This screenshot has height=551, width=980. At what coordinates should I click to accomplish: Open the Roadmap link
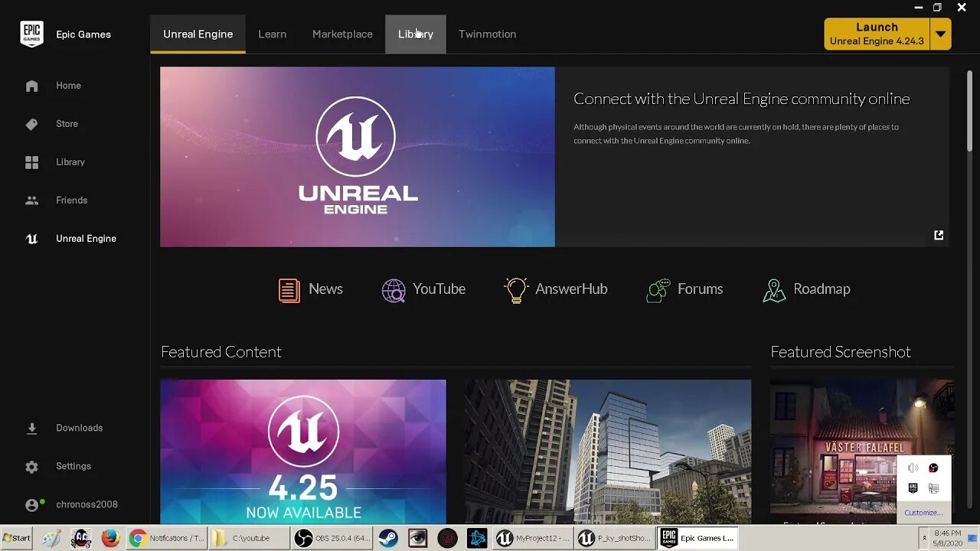coord(806,289)
